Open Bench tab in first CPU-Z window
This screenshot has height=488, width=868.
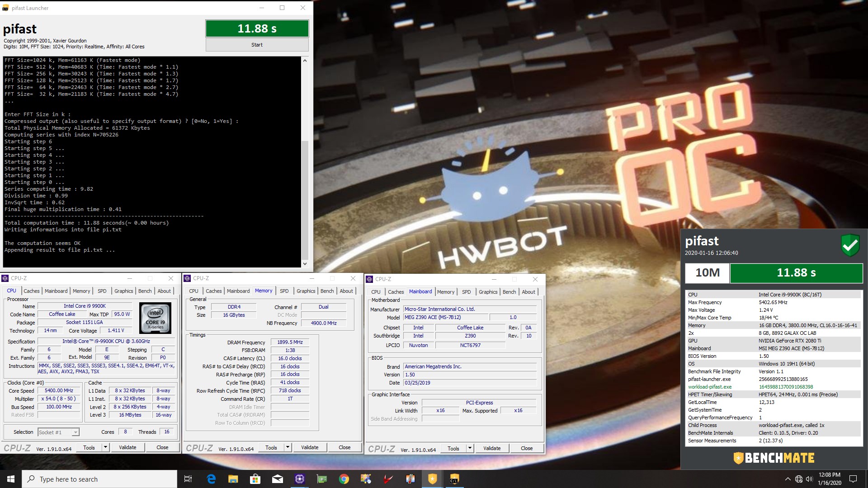pos(145,291)
